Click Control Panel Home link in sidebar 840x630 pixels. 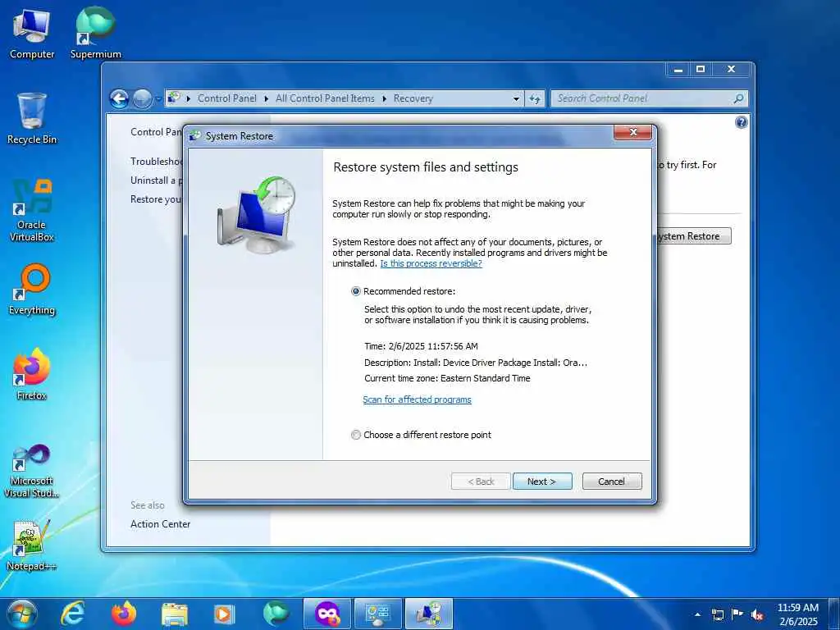pos(156,132)
